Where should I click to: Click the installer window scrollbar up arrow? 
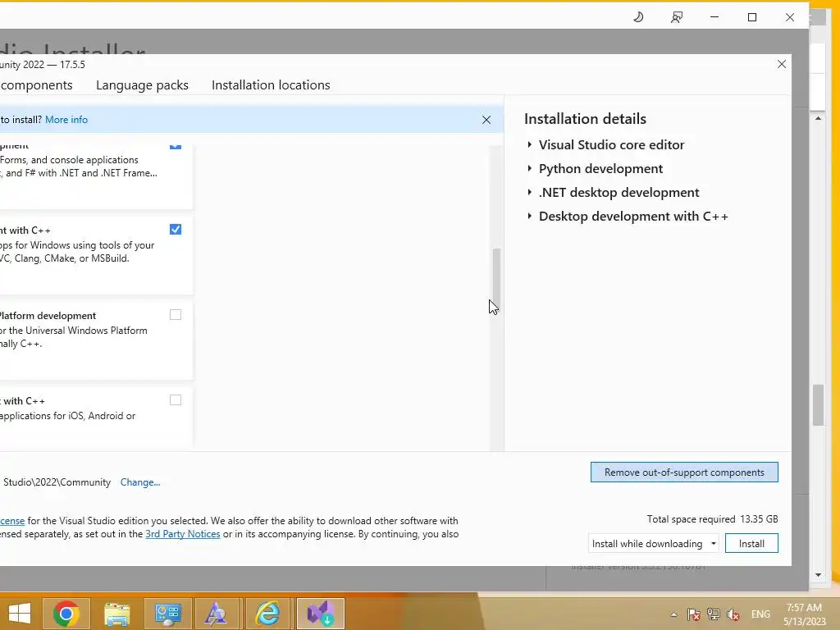pyautogui.click(x=818, y=118)
